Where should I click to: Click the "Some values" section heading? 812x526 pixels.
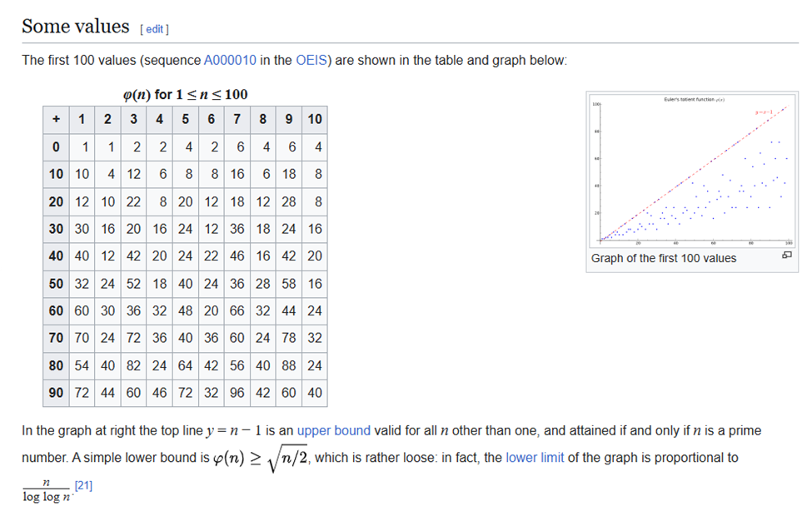76,27
